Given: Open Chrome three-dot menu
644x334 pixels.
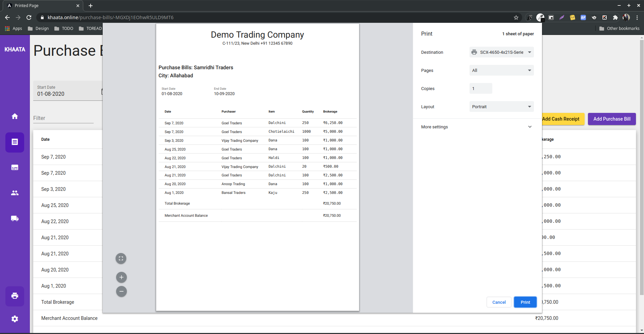Looking at the screenshot, I should coord(637,17).
